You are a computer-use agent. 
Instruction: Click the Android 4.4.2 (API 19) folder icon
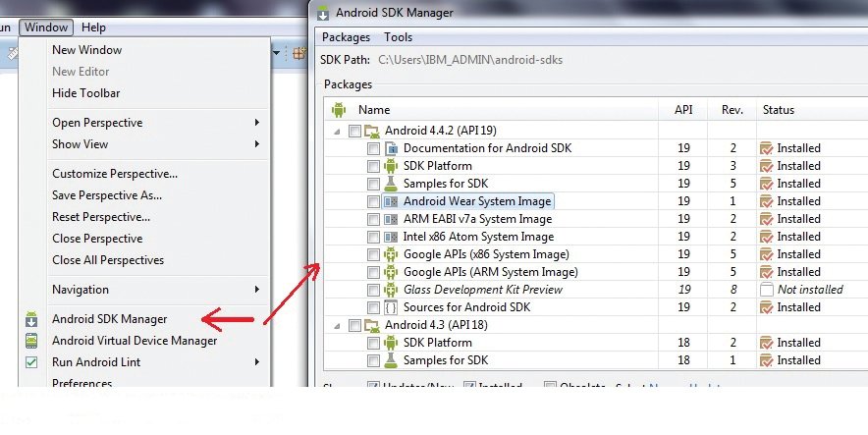[x=371, y=131]
